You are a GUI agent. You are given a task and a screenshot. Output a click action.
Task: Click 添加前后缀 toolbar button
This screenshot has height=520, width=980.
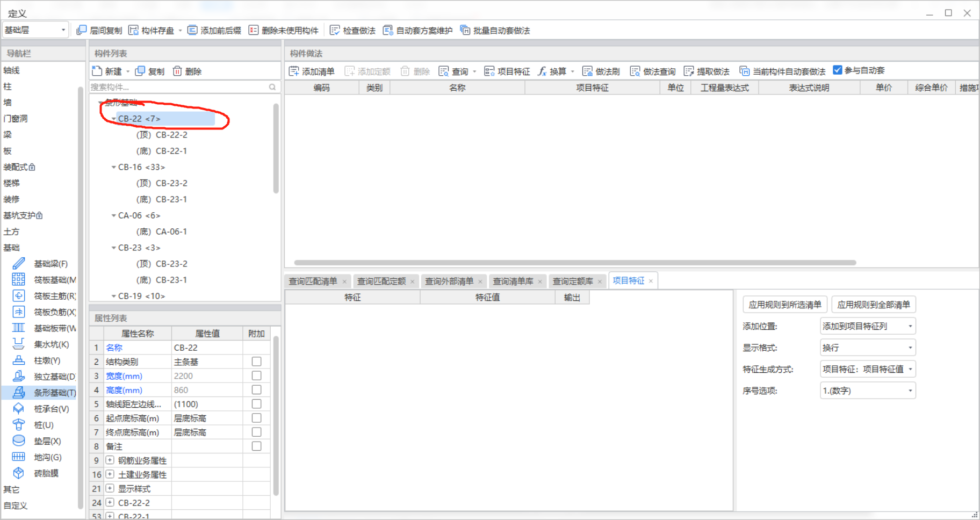tap(214, 30)
